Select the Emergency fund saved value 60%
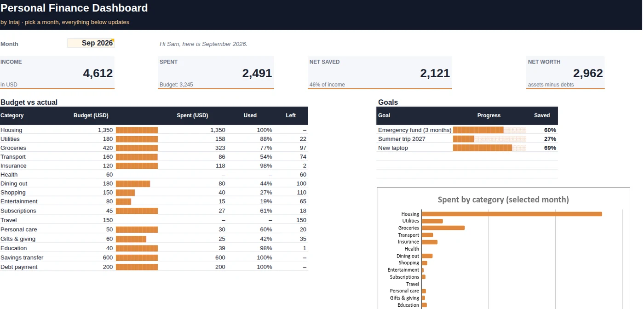 coord(550,130)
